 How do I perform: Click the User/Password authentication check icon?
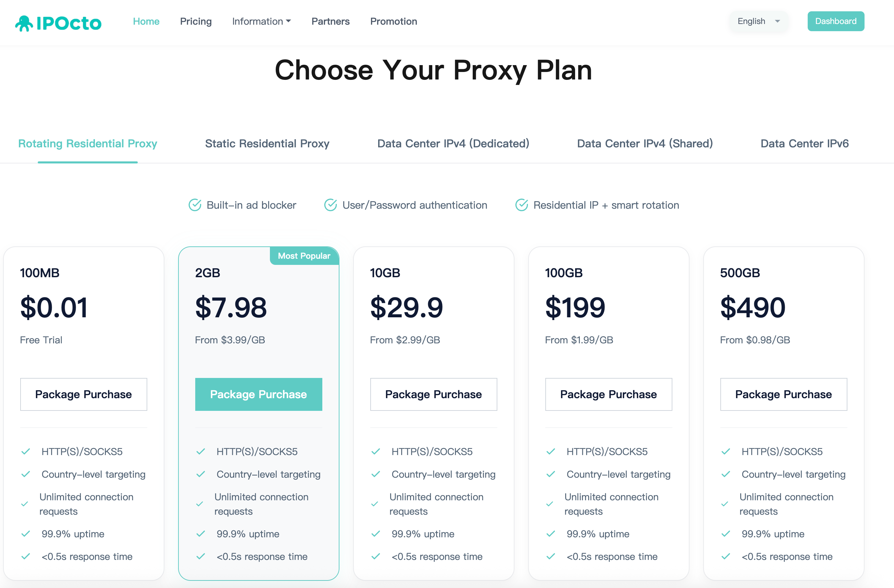coord(331,205)
